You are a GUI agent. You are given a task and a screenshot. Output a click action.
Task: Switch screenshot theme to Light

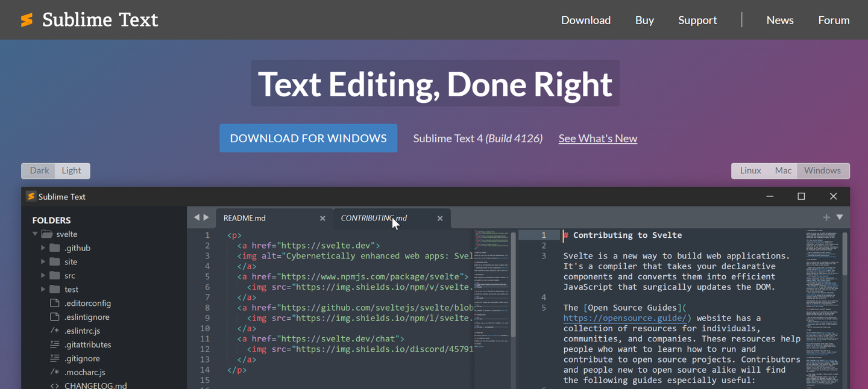click(x=71, y=170)
